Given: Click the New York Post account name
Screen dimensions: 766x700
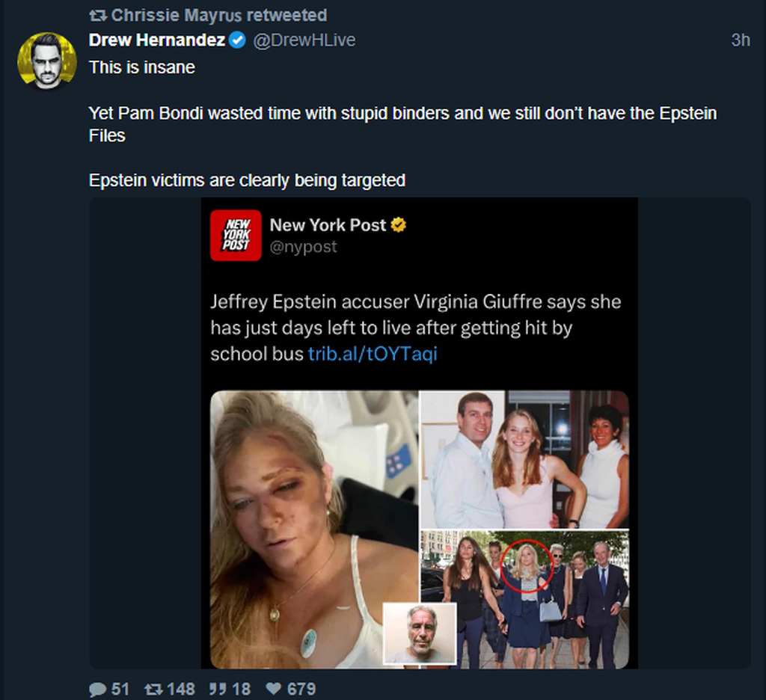Looking at the screenshot, I should 328,224.
